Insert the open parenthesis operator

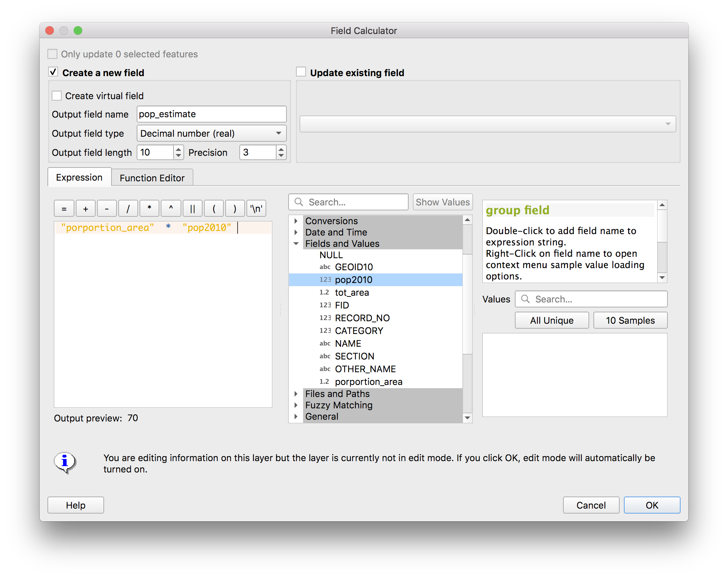pyautogui.click(x=214, y=209)
